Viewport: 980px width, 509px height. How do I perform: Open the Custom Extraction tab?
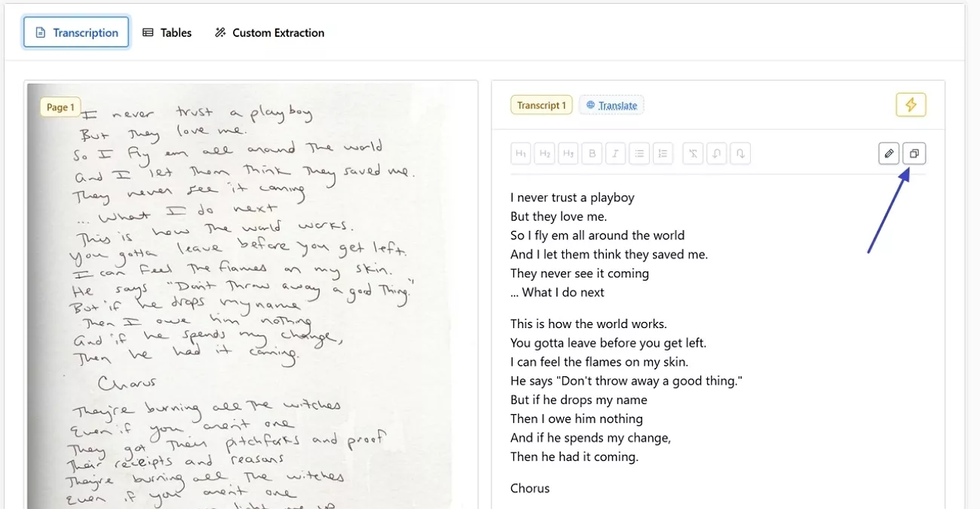click(269, 32)
